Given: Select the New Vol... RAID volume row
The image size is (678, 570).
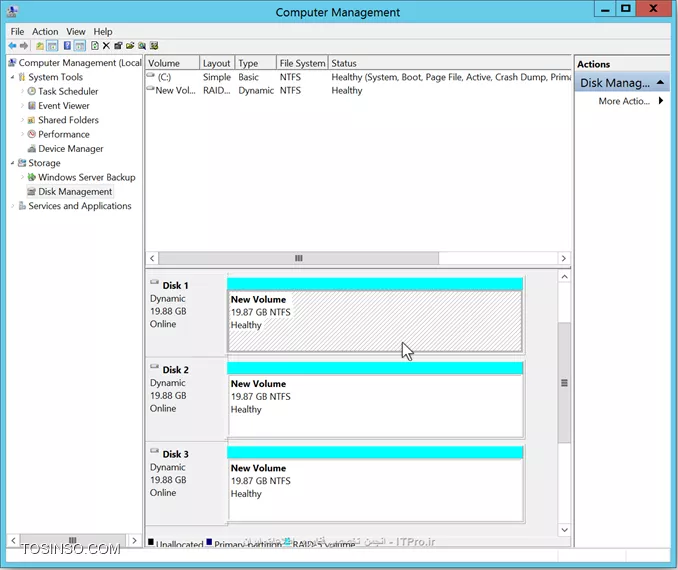Looking at the screenshot, I should point(358,90).
